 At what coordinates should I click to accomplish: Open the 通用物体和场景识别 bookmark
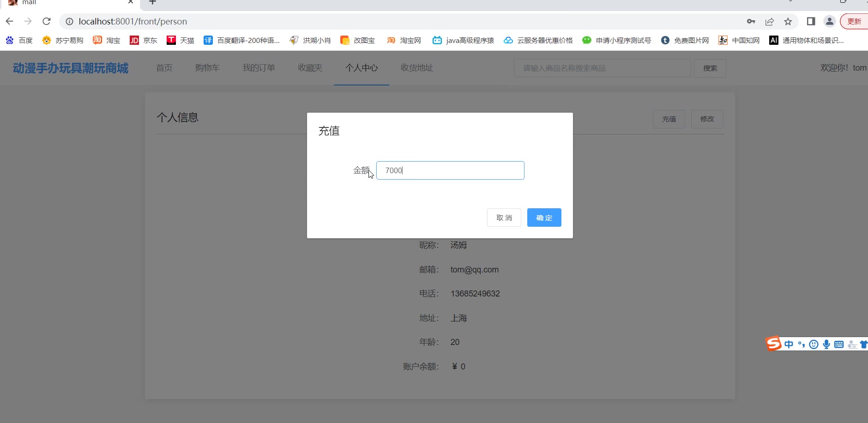tap(807, 41)
